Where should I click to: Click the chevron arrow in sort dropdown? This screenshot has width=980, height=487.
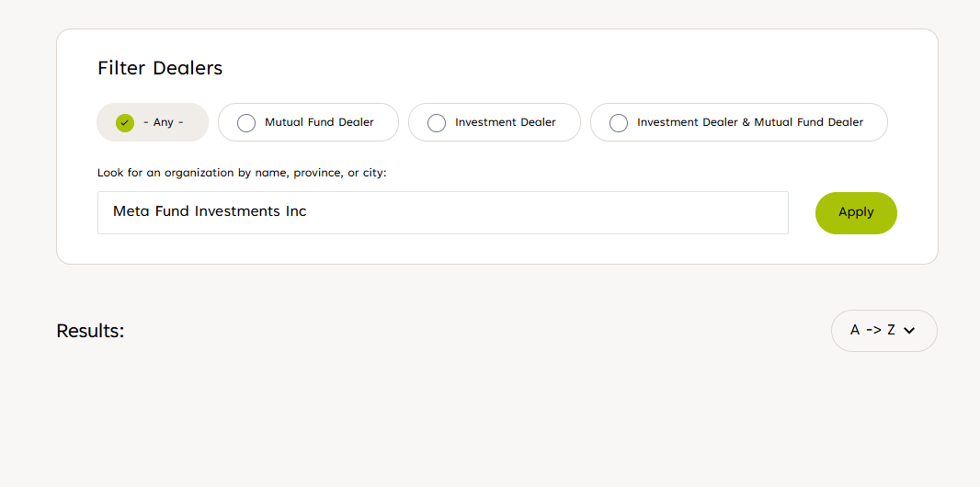[x=910, y=331]
